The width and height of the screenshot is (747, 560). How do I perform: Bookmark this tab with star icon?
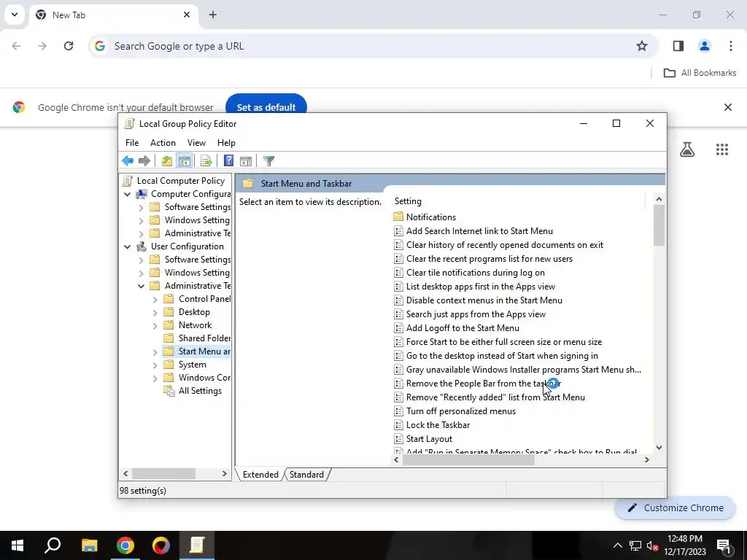tap(642, 46)
